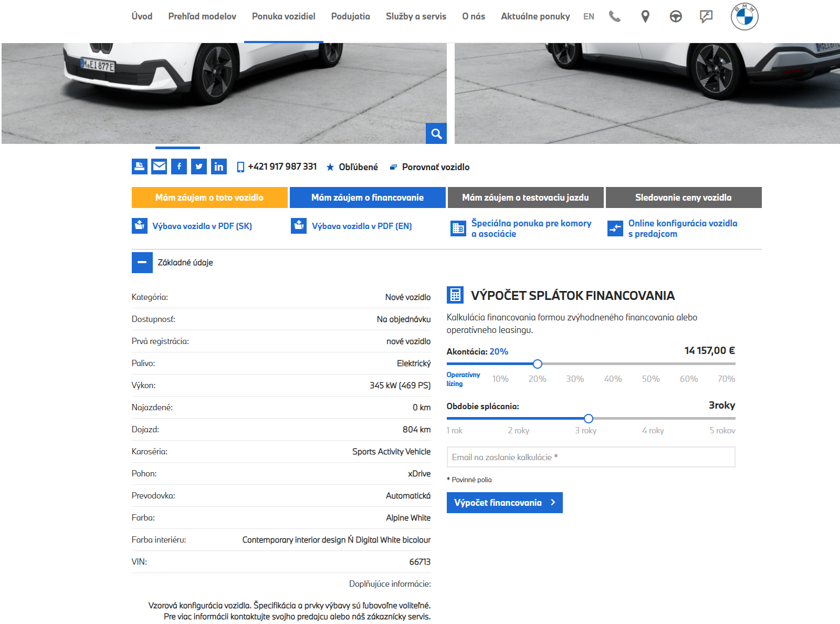Open magnifier zoom on car photo

click(x=436, y=133)
